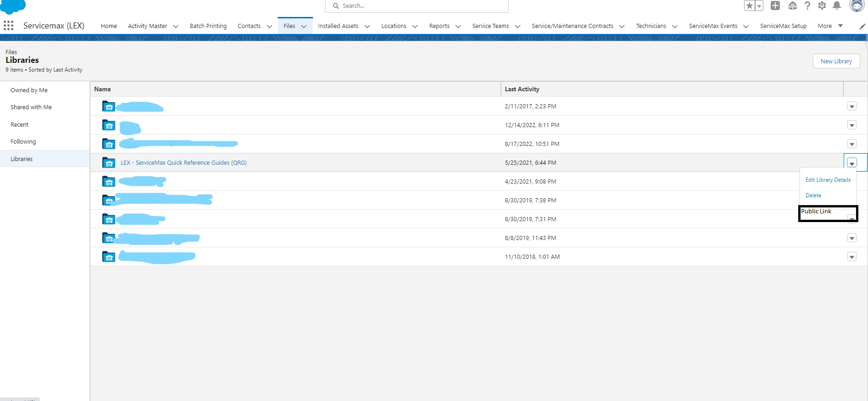Select Public Link menu option

(816, 212)
